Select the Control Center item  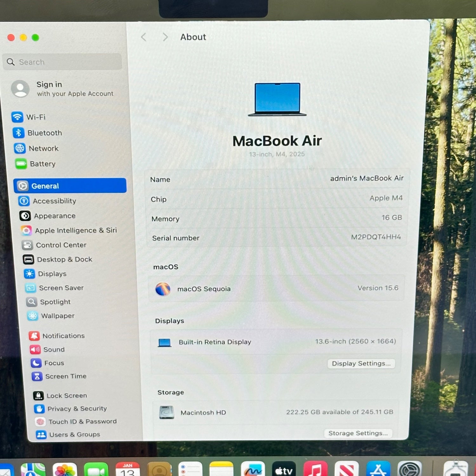coord(61,245)
